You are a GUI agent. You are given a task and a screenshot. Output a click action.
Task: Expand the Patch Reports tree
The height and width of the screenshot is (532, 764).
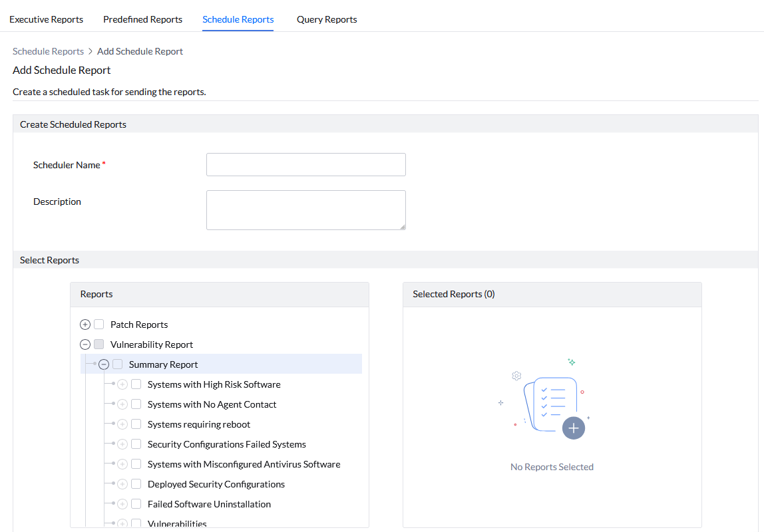85,324
